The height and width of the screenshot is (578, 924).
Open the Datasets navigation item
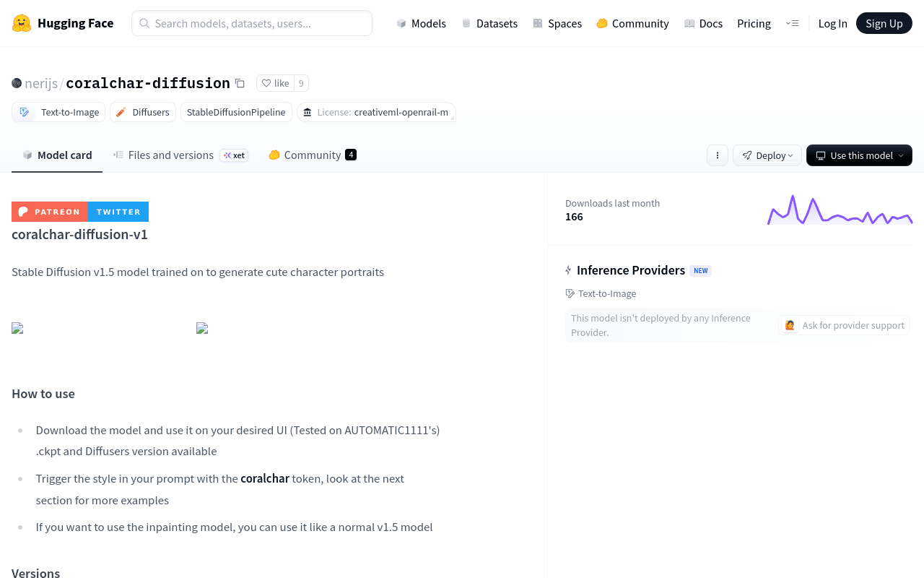tap(489, 23)
